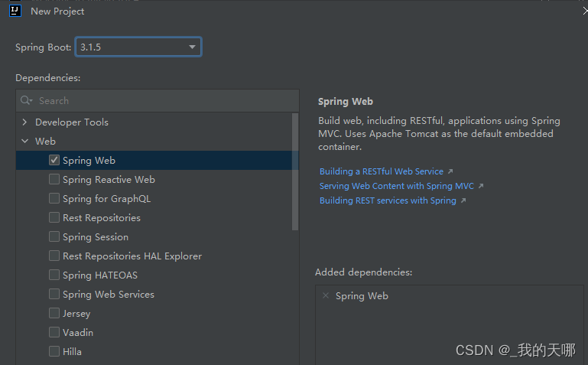Click the search magnifier icon

pos(26,100)
